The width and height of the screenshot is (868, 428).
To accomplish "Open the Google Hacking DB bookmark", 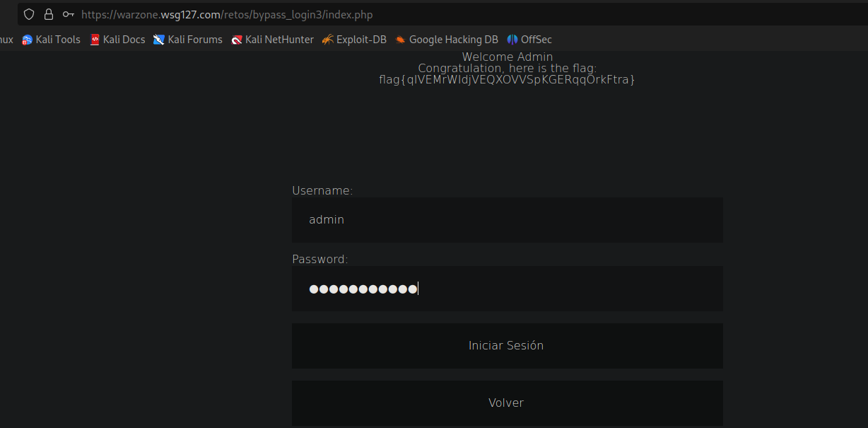I will tap(447, 40).
